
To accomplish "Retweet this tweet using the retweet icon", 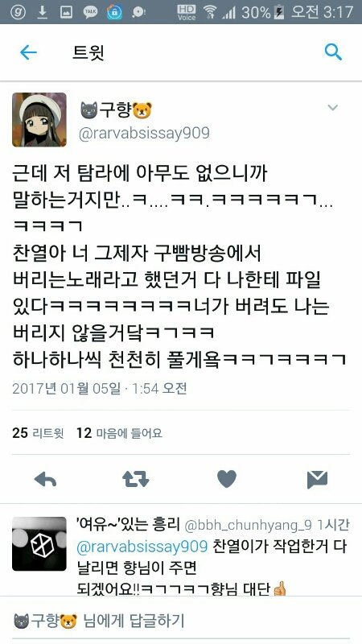I will (136, 479).
